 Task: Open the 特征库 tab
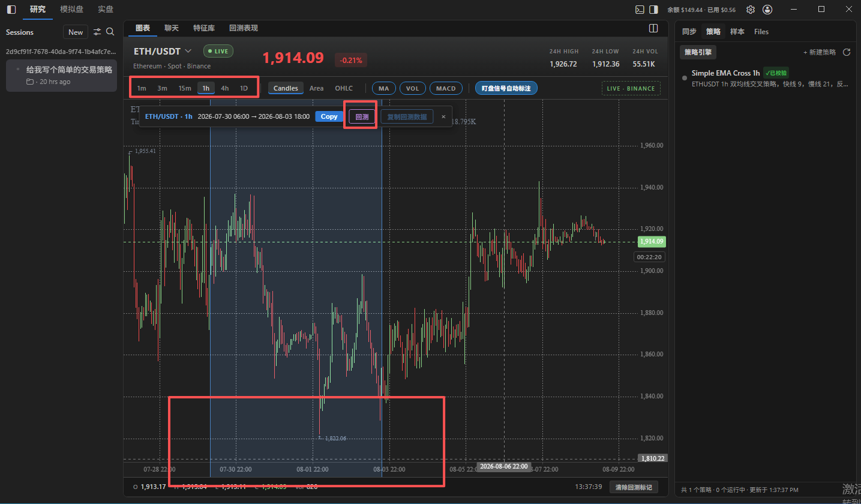[x=204, y=28]
